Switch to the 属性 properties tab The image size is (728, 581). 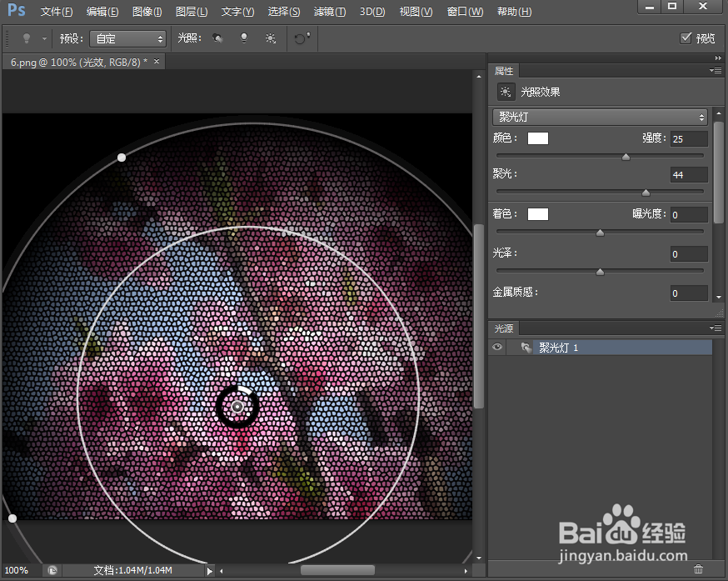(504, 71)
